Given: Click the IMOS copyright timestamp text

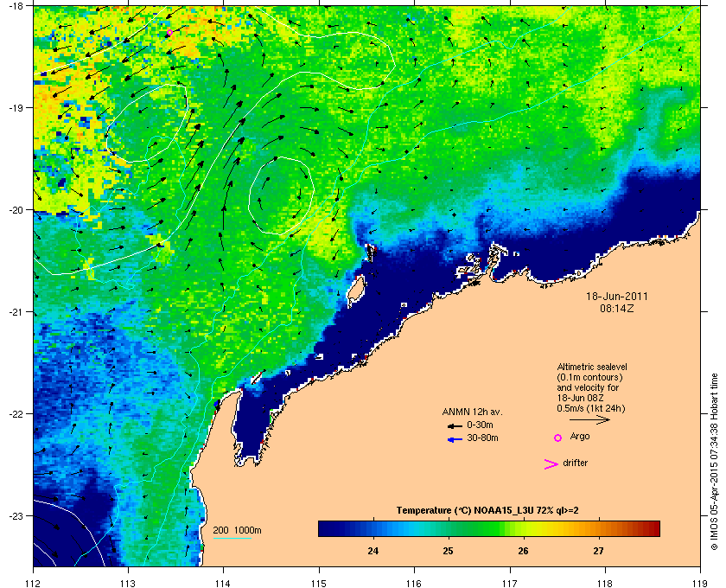Looking at the screenshot, I should (x=714, y=463).
